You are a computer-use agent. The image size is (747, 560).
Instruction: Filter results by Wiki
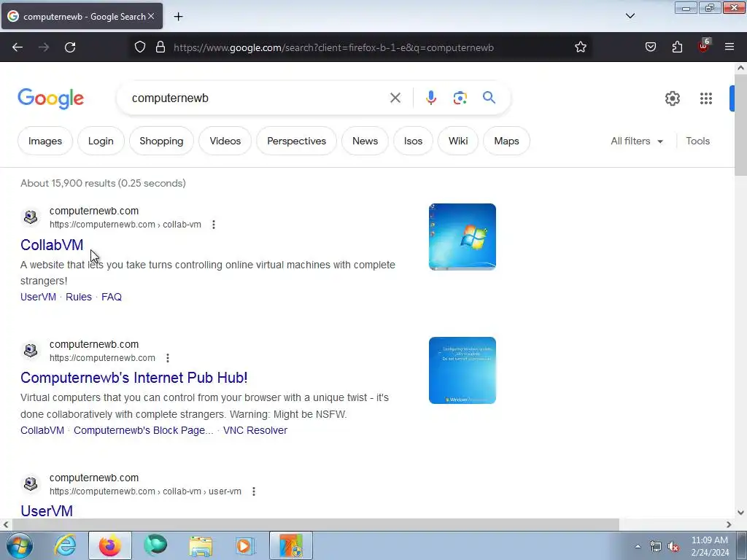(x=458, y=141)
